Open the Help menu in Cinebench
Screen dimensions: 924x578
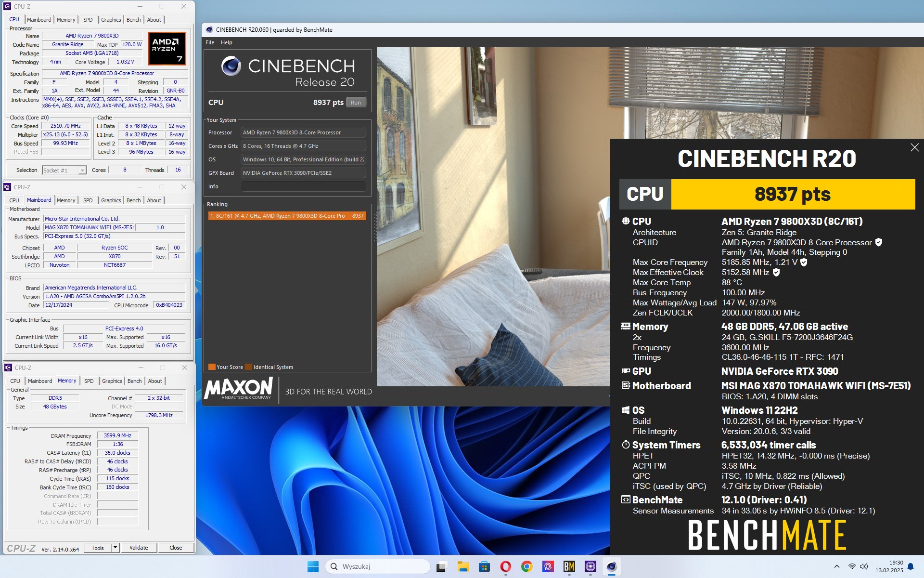pyautogui.click(x=226, y=42)
